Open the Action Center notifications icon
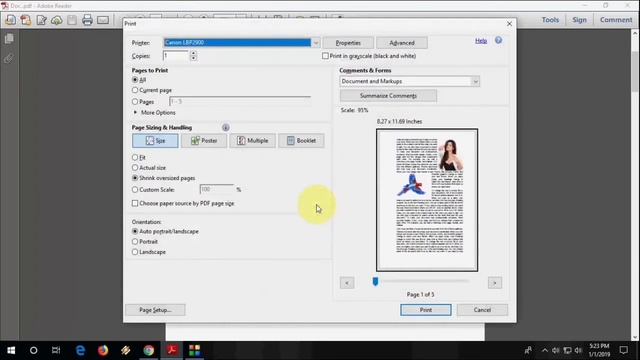 click(624, 350)
